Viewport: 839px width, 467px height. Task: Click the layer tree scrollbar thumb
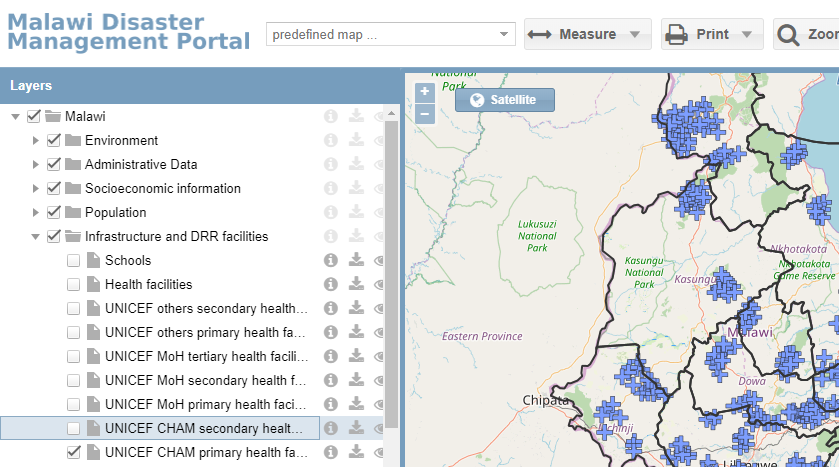point(391,274)
